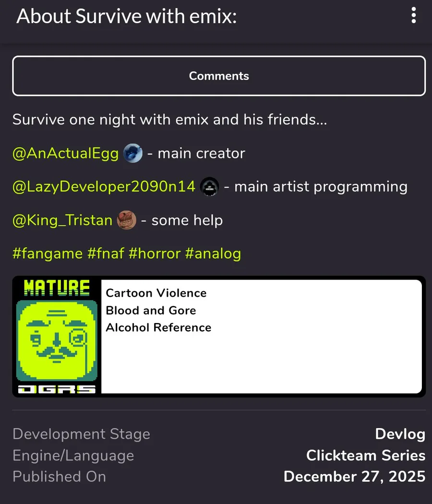Image resolution: width=432 pixels, height=504 pixels.
Task: Browse the #horror hashtag
Action: pyautogui.click(x=155, y=253)
